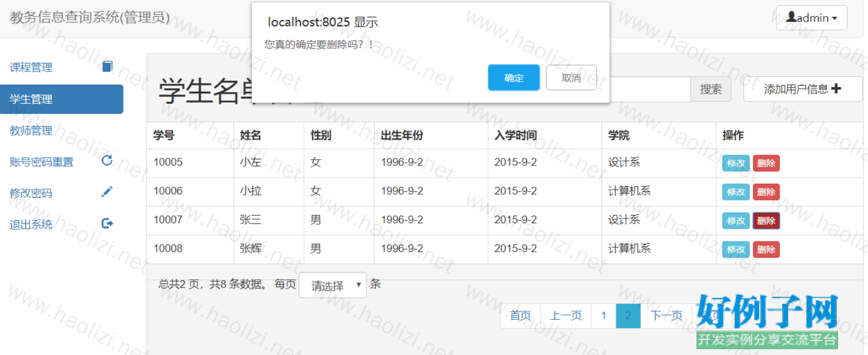Click 删除 for student 10006

tap(766, 192)
